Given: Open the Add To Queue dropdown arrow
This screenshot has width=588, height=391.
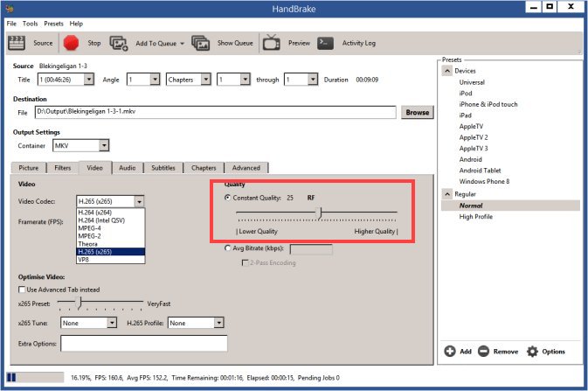Looking at the screenshot, I should point(183,43).
